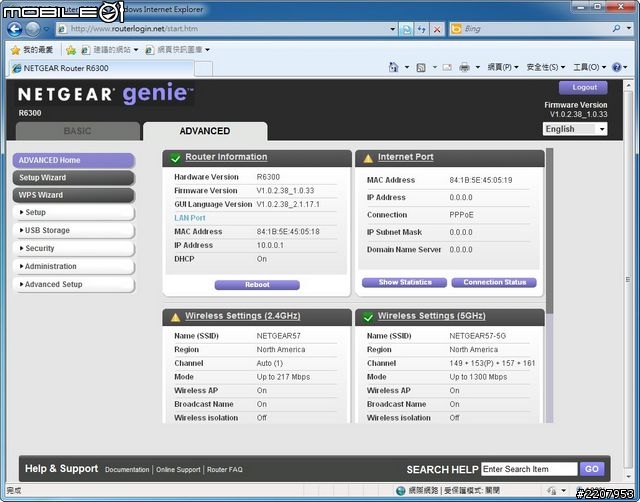The height and width of the screenshot is (502, 640).
Task: Click the Router Information green check icon
Action: coord(176,158)
